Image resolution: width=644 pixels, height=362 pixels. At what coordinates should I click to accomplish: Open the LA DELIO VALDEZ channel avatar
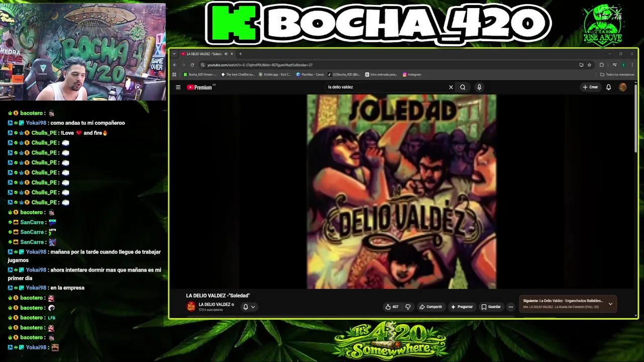point(191,307)
